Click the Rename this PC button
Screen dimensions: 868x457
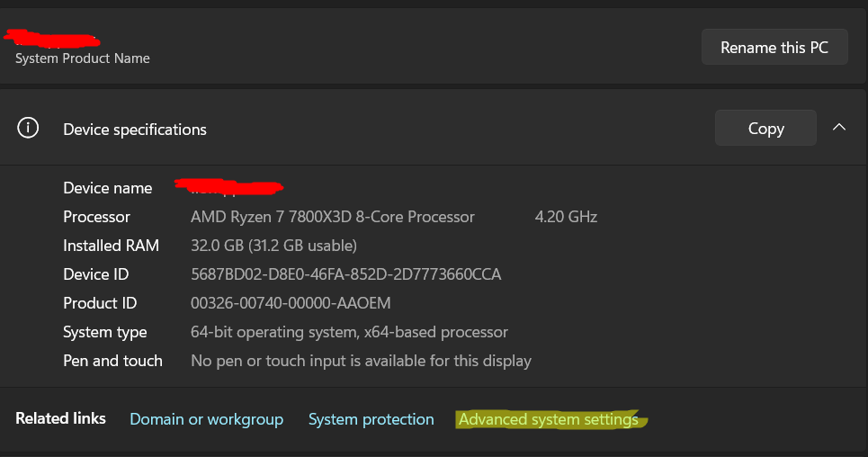[x=774, y=48]
